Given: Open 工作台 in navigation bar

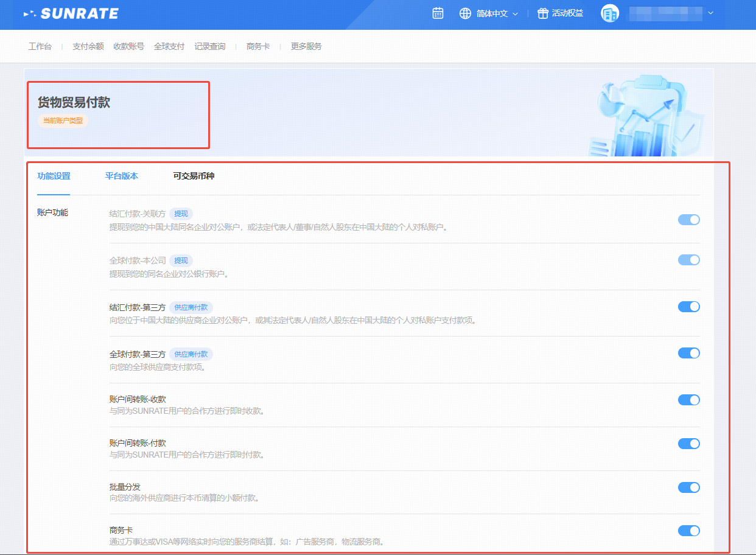Looking at the screenshot, I should click(x=40, y=46).
